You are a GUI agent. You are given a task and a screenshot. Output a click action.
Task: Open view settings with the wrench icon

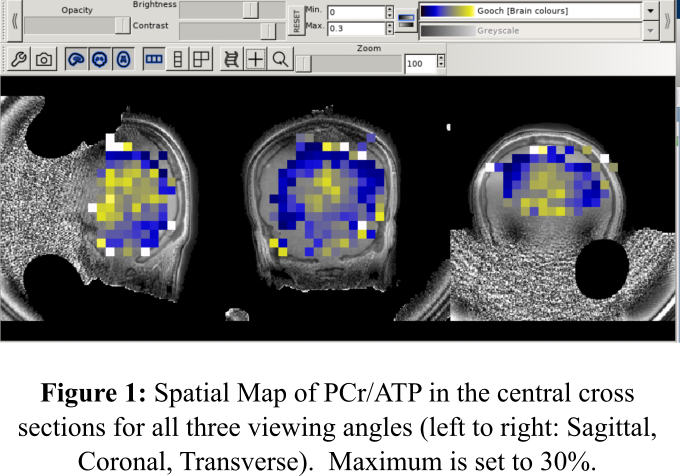tap(18, 60)
